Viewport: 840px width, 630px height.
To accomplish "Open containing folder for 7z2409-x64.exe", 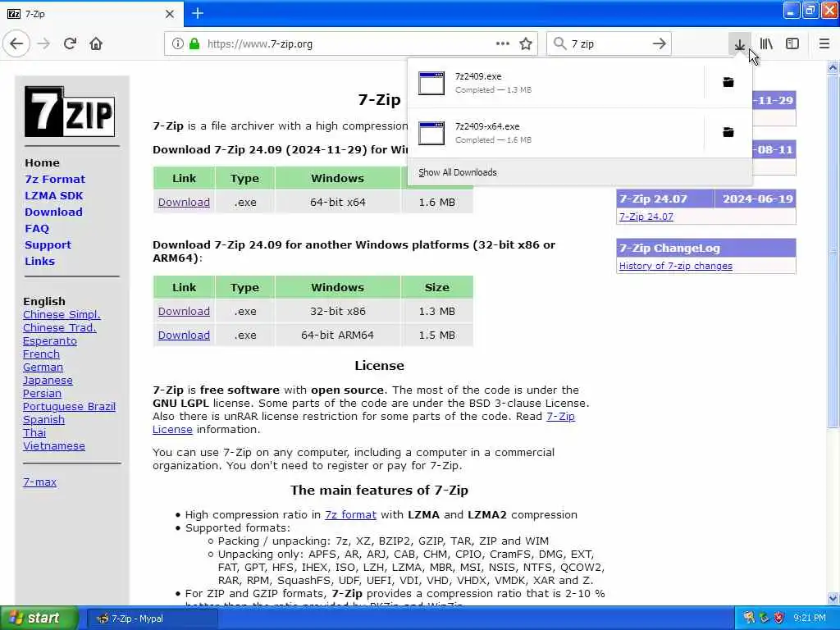I will (x=728, y=132).
